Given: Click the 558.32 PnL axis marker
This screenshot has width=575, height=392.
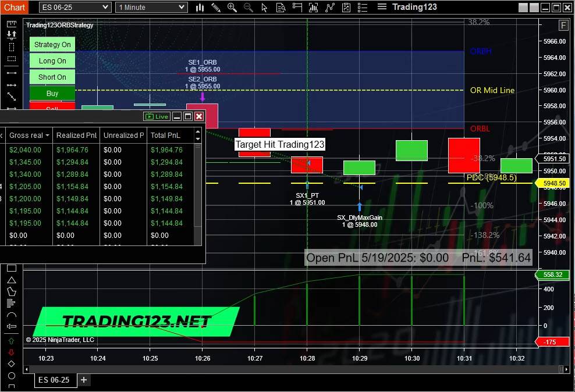Looking at the screenshot, I should pyautogui.click(x=553, y=275).
